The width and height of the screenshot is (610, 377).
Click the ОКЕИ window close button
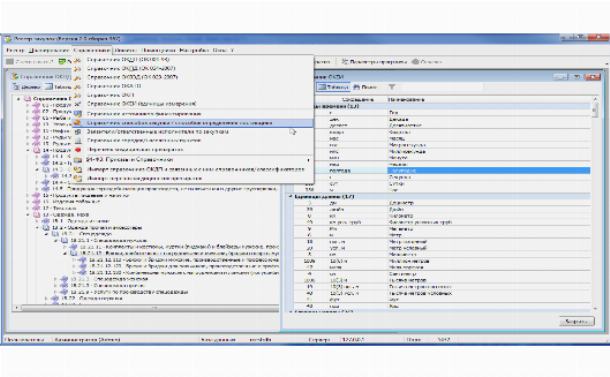(592, 77)
